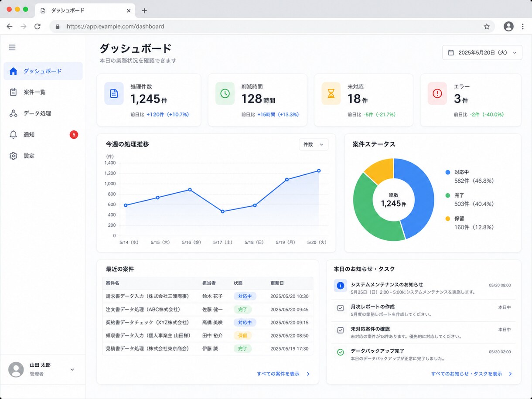
Task: Open the 2025年5月20日 date dropdown
Action: [x=482, y=52]
